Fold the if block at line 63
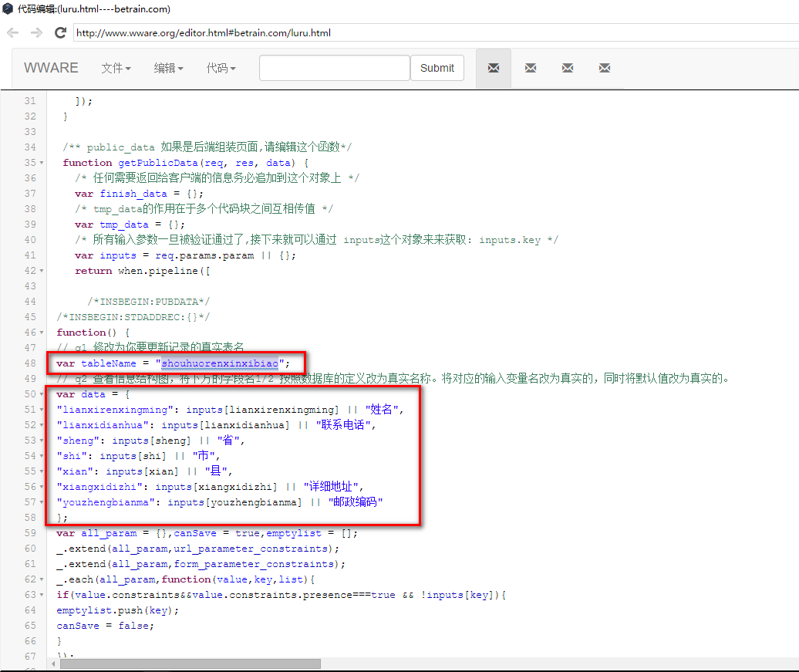Image resolution: width=799 pixels, height=672 pixels. click(x=42, y=595)
